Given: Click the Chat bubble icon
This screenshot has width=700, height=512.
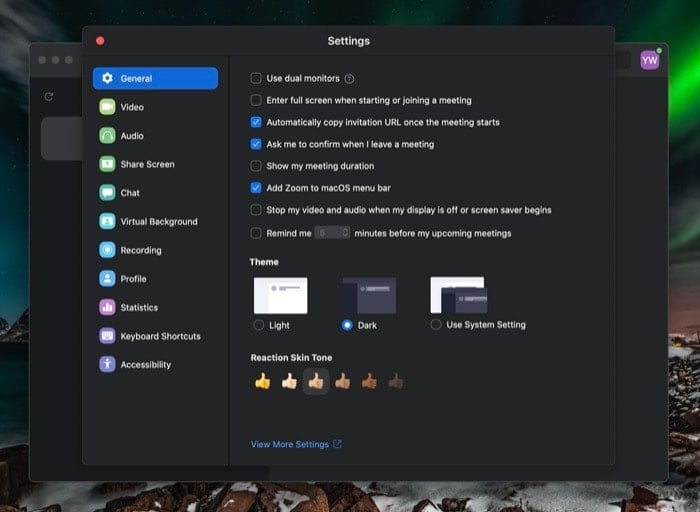Looking at the screenshot, I should 107,193.
